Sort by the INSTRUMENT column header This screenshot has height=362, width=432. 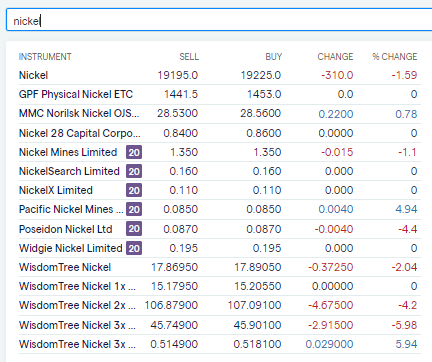pos(45,57)
